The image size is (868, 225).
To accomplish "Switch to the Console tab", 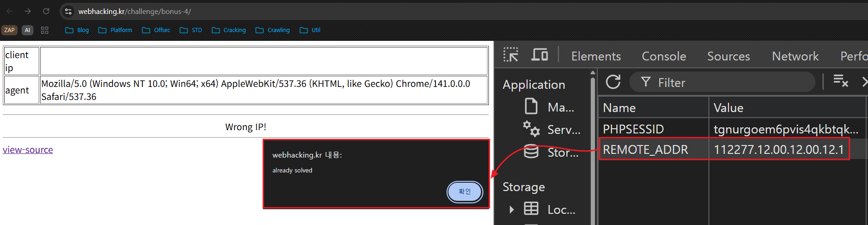I will [x=664, y=56].
